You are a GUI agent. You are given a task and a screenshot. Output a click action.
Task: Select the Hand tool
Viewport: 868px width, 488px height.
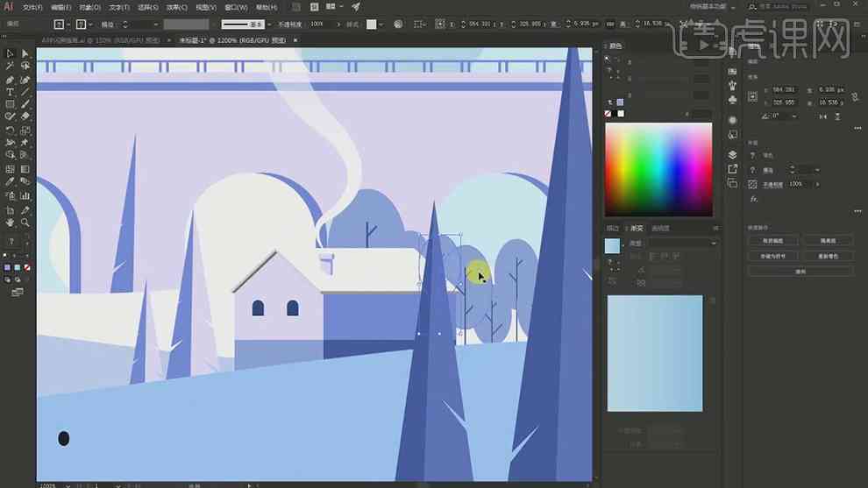[10, 223]
